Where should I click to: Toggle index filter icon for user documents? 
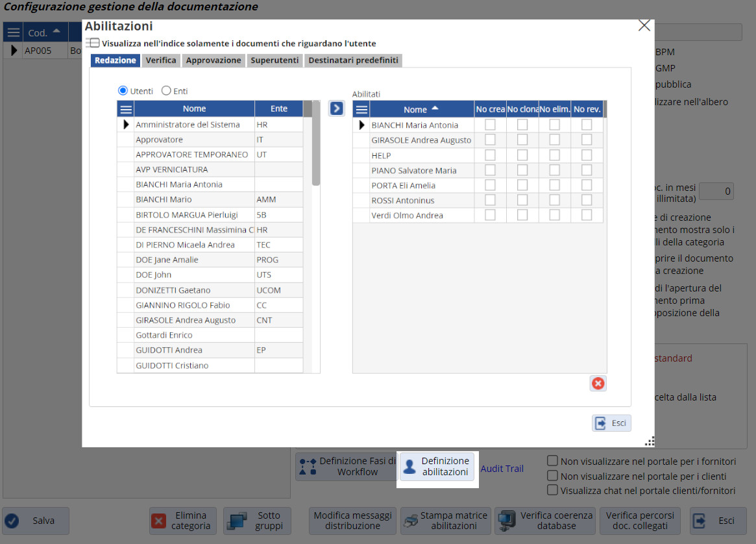(93, 43)
